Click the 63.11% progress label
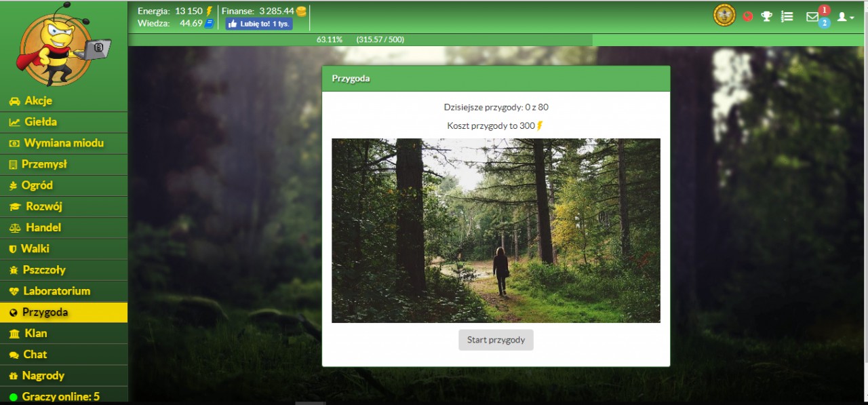The height and width of the screenshot is (405, 868). click(x=330, y=40)
